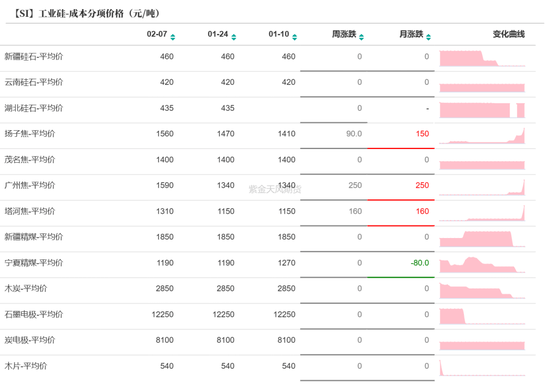Open the 扬子焦-平均价 trend sparkline
Viewport: 550px width, 384px height.
tap(482, 136)
